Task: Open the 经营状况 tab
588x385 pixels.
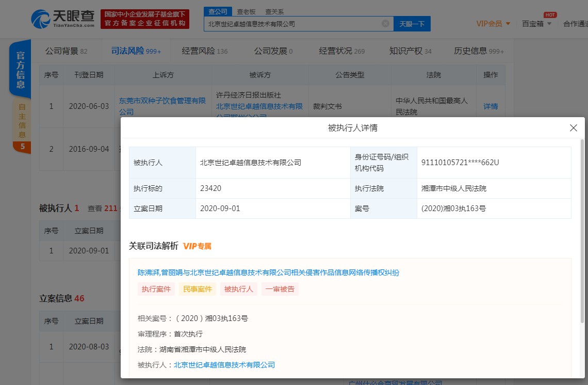Action: pyautogui.click(x=341, y=51)
